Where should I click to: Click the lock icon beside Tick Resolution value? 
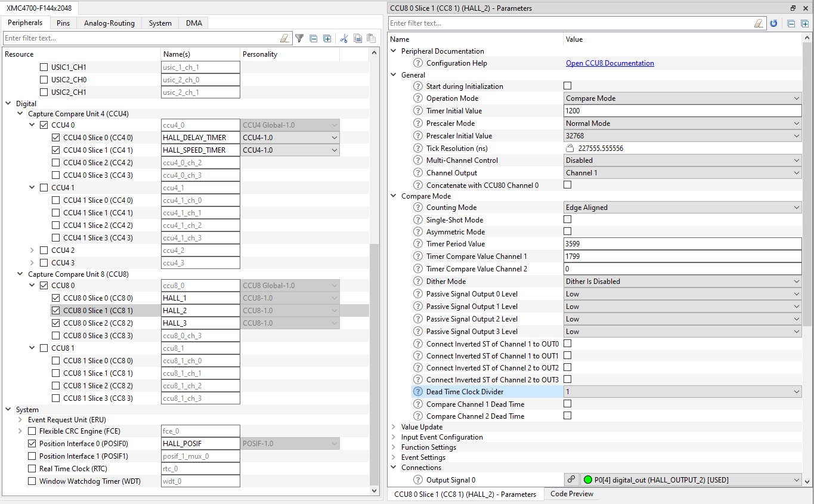(x=570, y=148)
